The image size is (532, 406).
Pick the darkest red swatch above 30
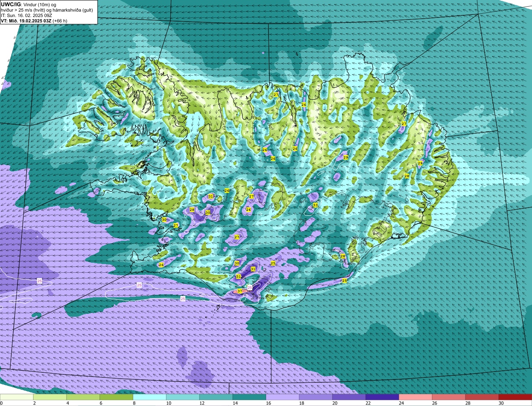click(x=515, y=397)
